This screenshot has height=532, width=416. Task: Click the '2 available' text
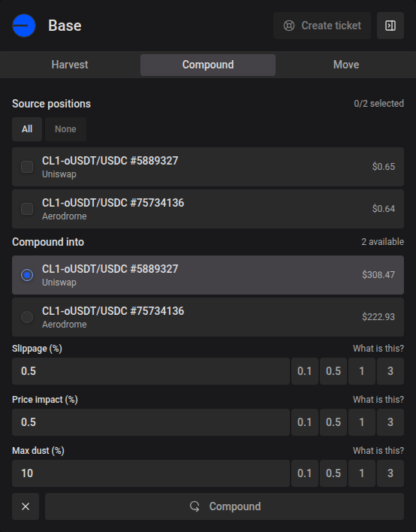pos(382,241)
